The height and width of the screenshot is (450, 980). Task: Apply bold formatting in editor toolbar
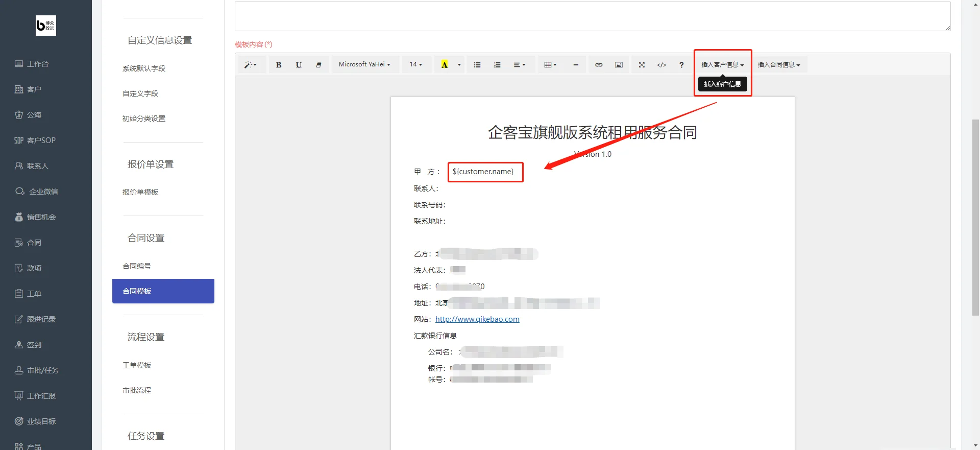click(x=279, y=65)
